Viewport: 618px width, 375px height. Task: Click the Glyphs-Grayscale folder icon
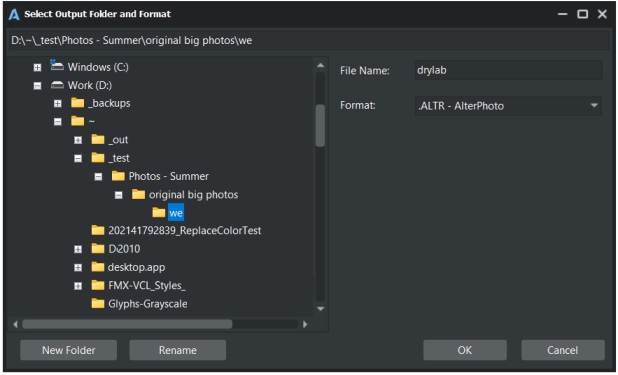pyautogui.click(x=98, y=303)
